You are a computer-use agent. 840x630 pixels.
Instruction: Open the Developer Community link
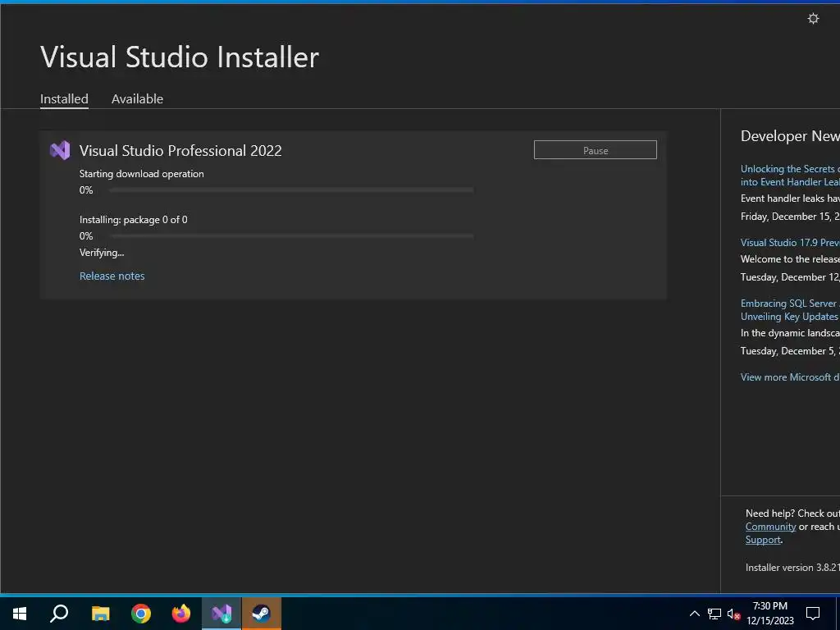770,527
